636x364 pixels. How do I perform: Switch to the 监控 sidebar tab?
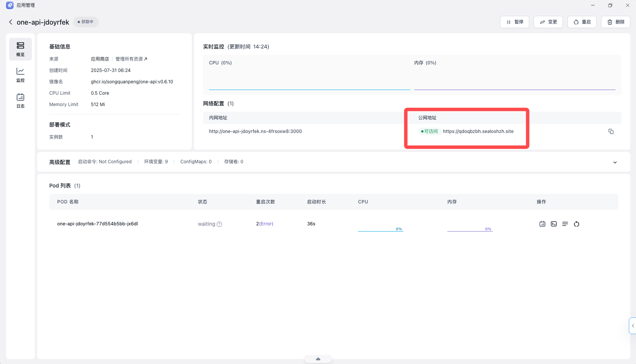click(x=20, y=75)
